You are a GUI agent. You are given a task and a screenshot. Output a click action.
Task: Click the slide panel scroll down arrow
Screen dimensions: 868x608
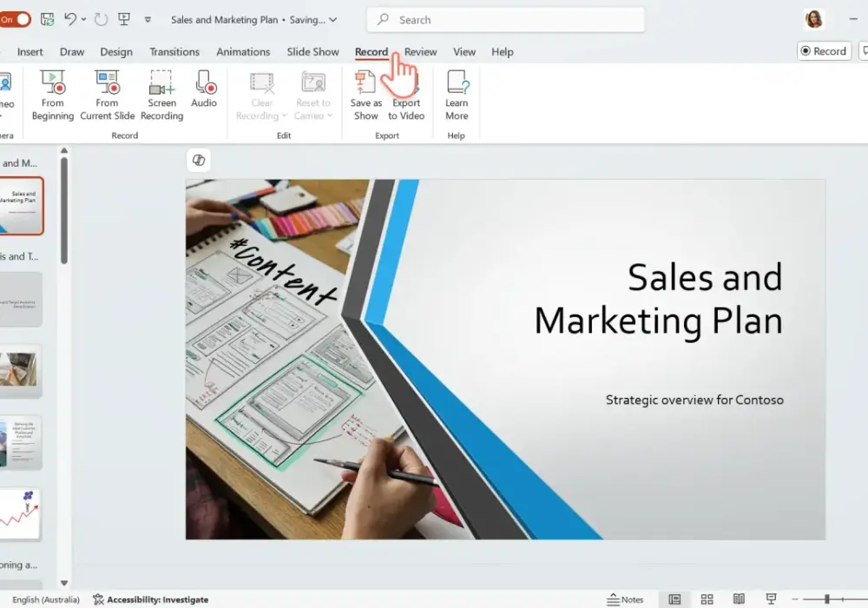(64, 583)
